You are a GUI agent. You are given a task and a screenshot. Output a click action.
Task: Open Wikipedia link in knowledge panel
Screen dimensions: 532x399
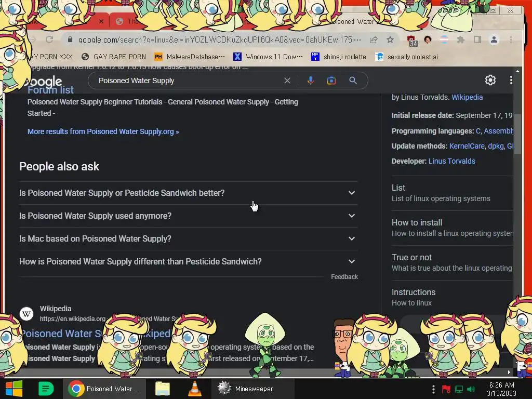coord(467,97)
